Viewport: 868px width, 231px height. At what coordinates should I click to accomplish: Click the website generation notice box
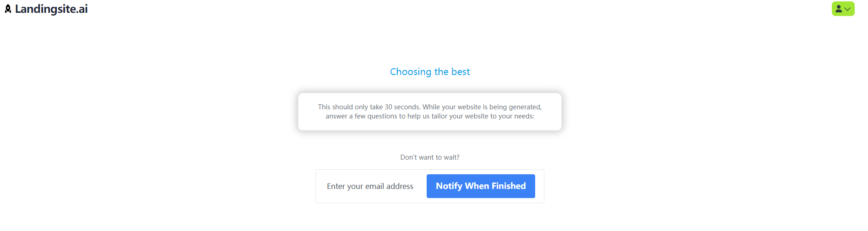tap(430, 112)
